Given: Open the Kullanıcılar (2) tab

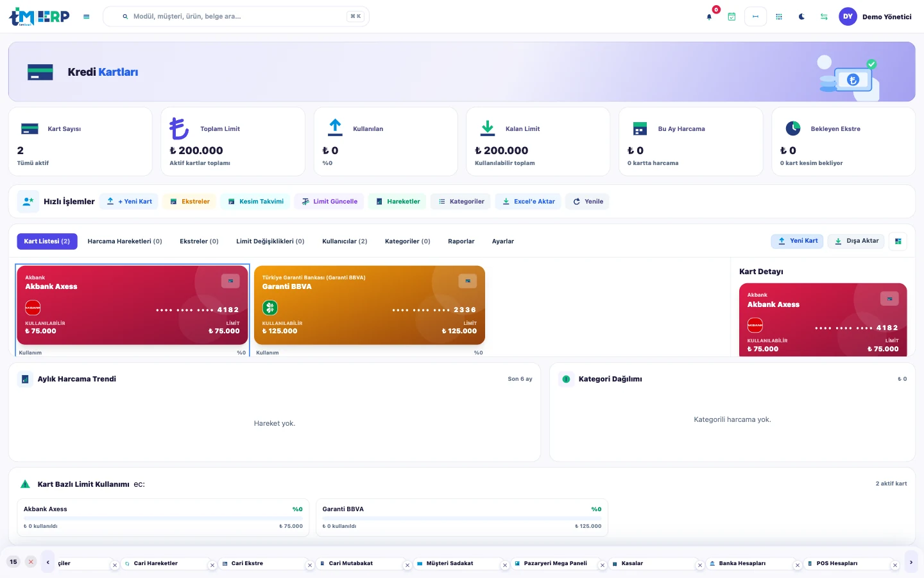Looking at the screenshot, I should coord(345,241).
